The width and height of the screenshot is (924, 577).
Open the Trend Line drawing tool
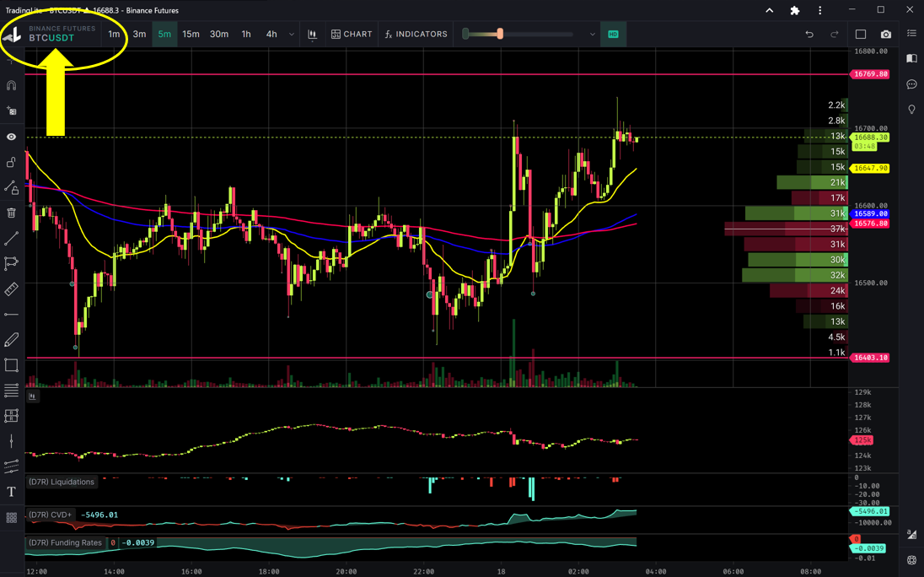pyautogui.click(x=11, y=238)
